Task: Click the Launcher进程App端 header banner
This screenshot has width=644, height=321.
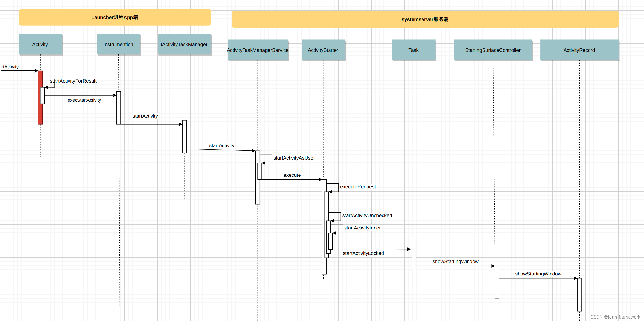Action: tap(115, 17)
